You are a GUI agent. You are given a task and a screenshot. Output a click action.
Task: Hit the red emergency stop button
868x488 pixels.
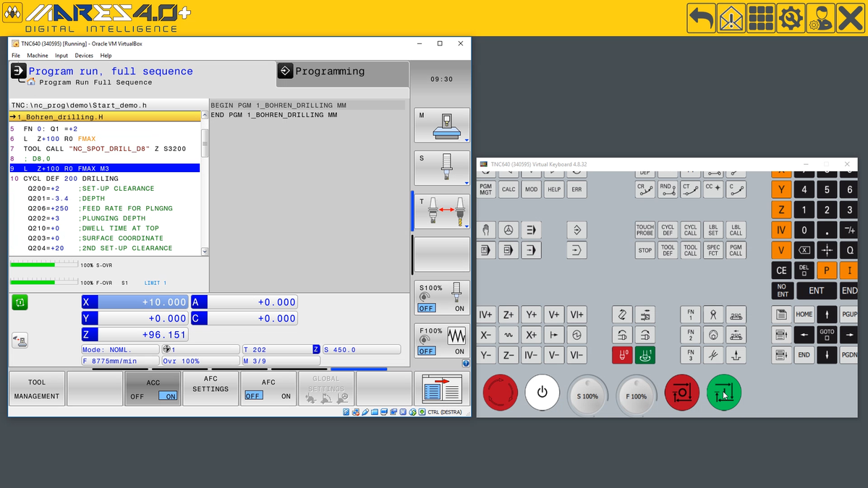[x=500, y=393]
